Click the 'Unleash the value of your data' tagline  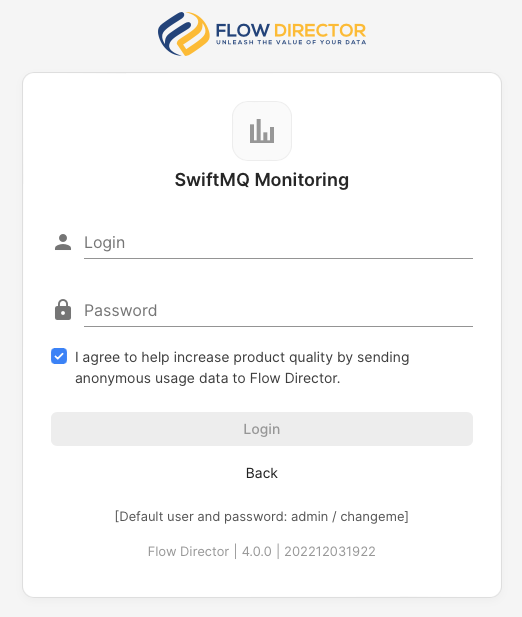point(291,42)
